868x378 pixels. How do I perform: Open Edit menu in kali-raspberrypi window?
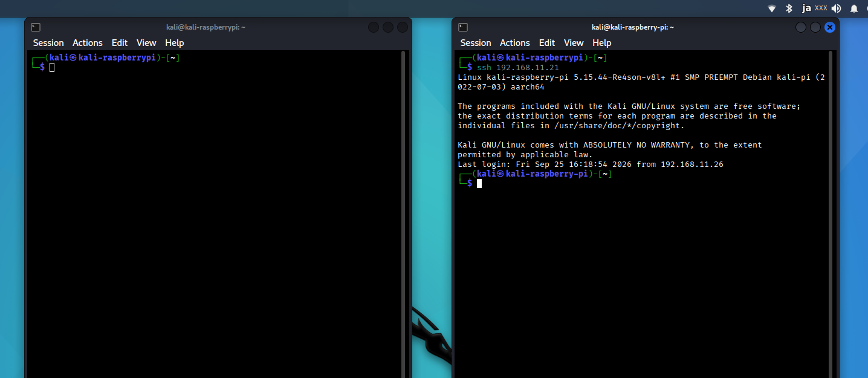[x=120, y=43]
